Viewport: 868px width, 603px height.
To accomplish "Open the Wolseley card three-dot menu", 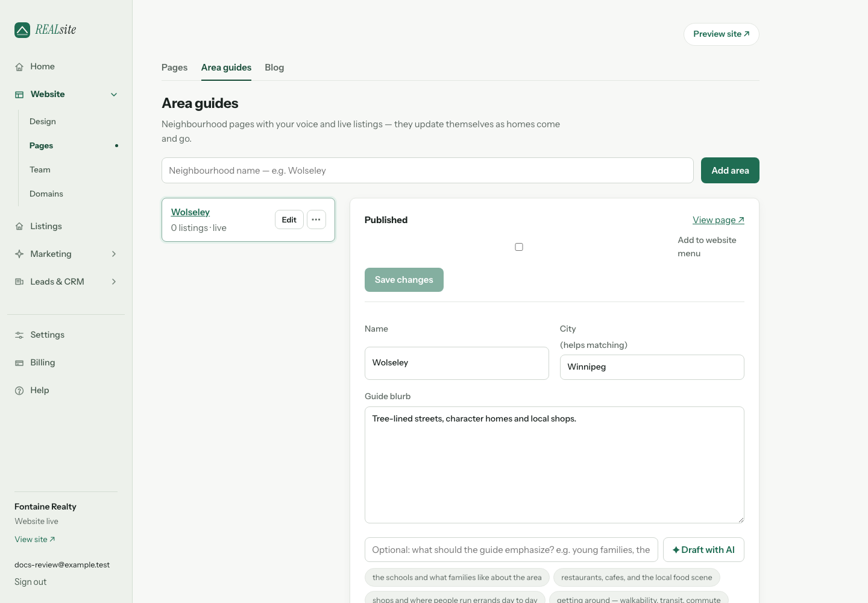I will click(x=316, y=219).
